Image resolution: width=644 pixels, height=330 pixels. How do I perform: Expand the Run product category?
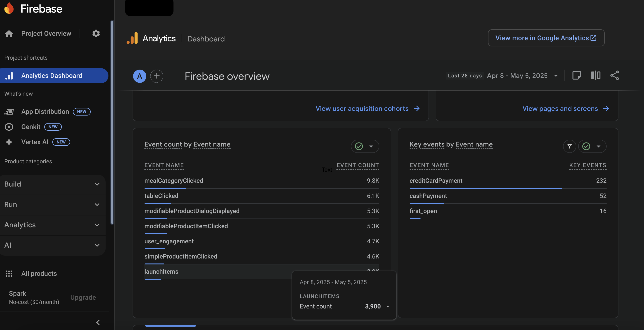(x=53, y=205)
